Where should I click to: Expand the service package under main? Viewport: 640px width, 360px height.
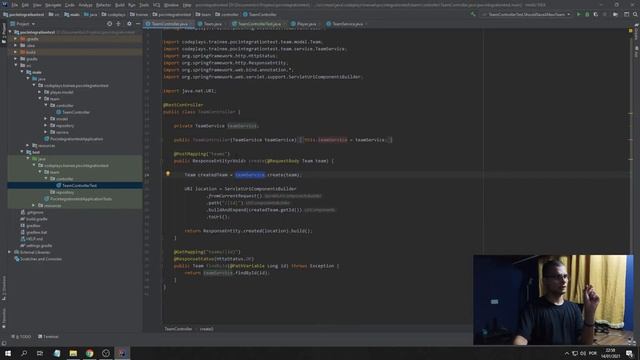pos(46,132)
